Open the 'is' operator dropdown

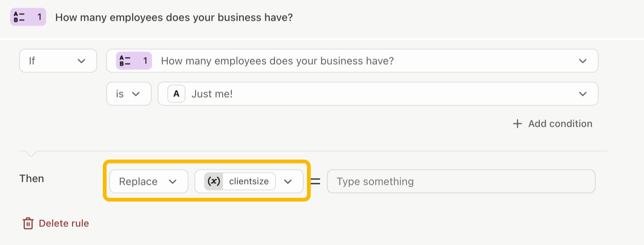129,94
